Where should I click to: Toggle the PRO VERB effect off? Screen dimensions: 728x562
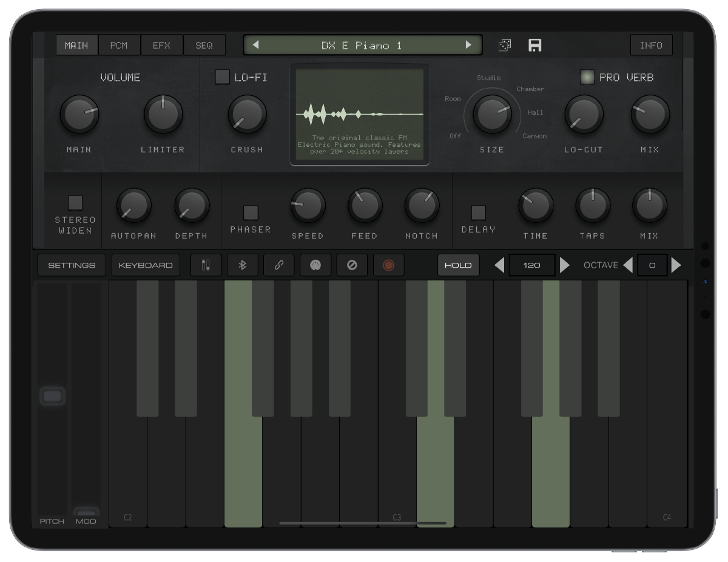587,77
